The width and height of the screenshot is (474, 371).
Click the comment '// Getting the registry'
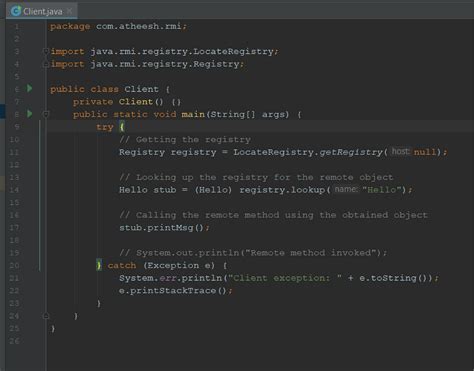click(x=185, y=139)
